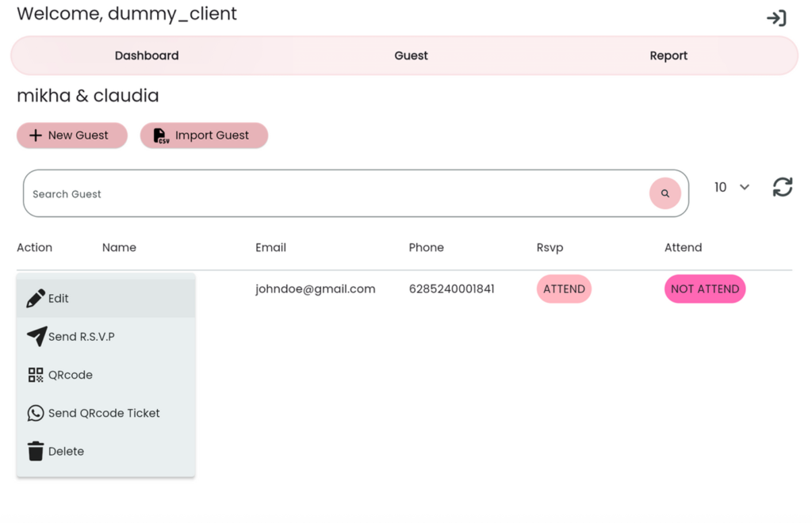This screenshot has height=523, width=812.
Task: Click the ATTEND Rsvp status badge
Action: (564, 289)
